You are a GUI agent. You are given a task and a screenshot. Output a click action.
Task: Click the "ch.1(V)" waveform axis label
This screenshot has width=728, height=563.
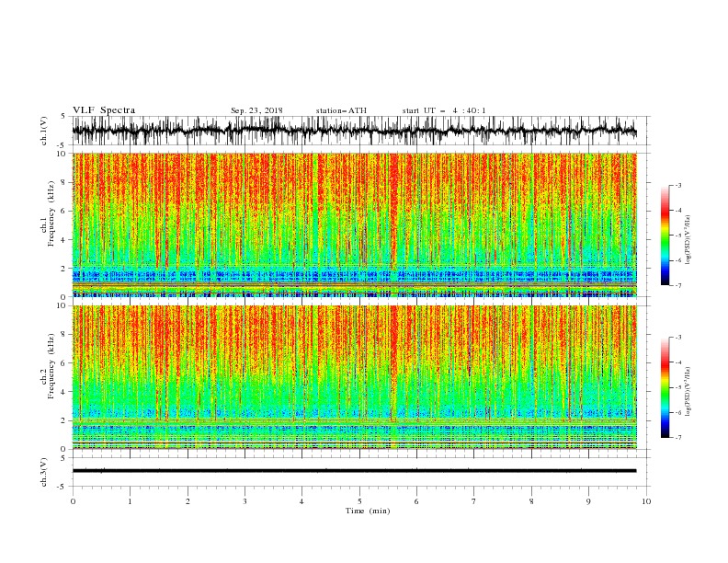44,131
